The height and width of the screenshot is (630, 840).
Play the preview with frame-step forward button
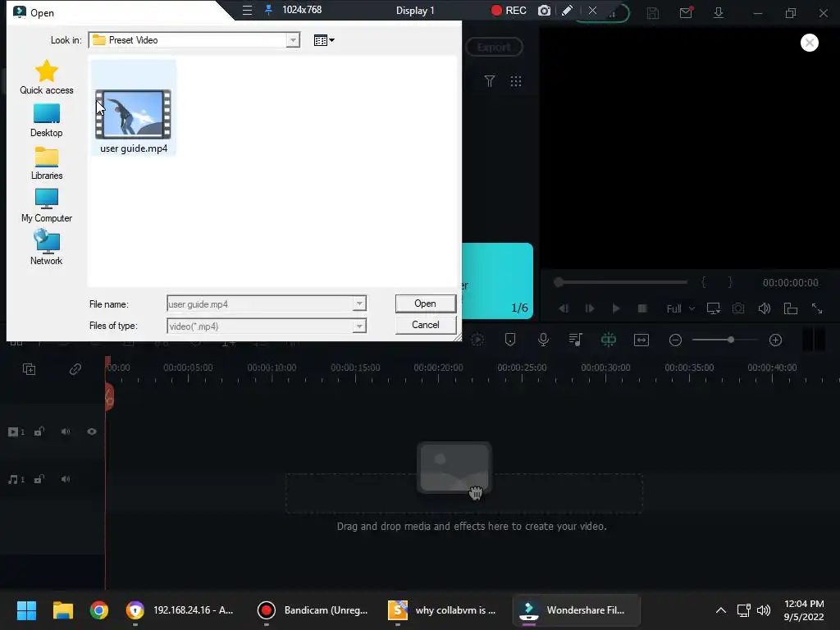(x=589, y=308)
